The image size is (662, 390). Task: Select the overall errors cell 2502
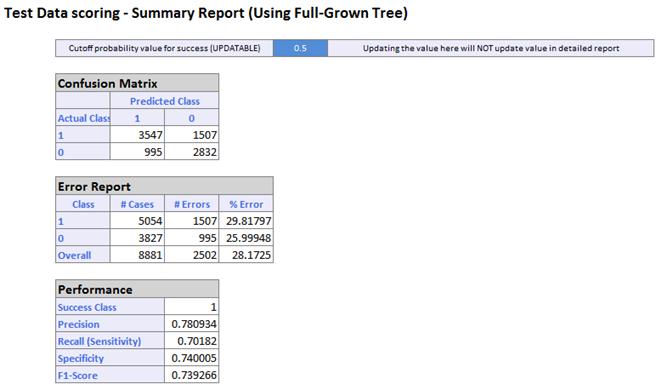[x=192, y=255]
